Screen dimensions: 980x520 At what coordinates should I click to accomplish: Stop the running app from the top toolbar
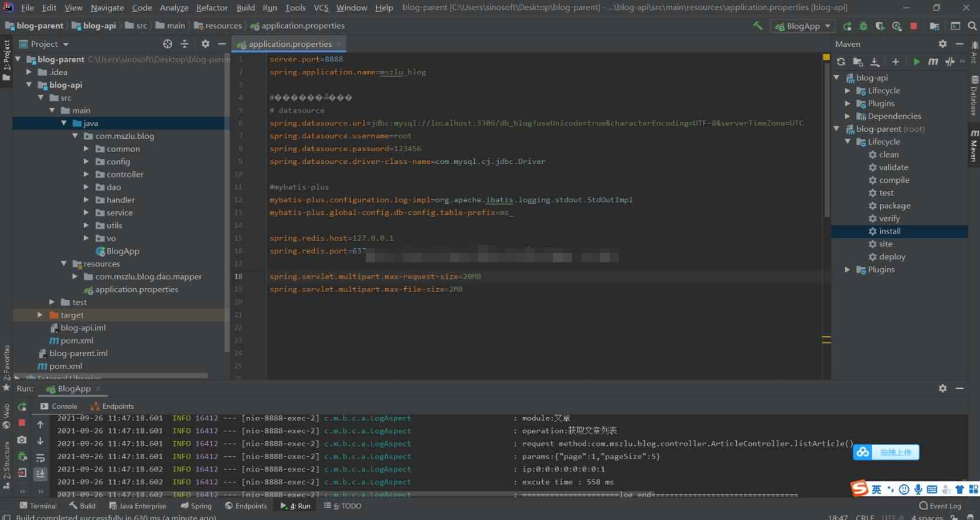point(913,26)
